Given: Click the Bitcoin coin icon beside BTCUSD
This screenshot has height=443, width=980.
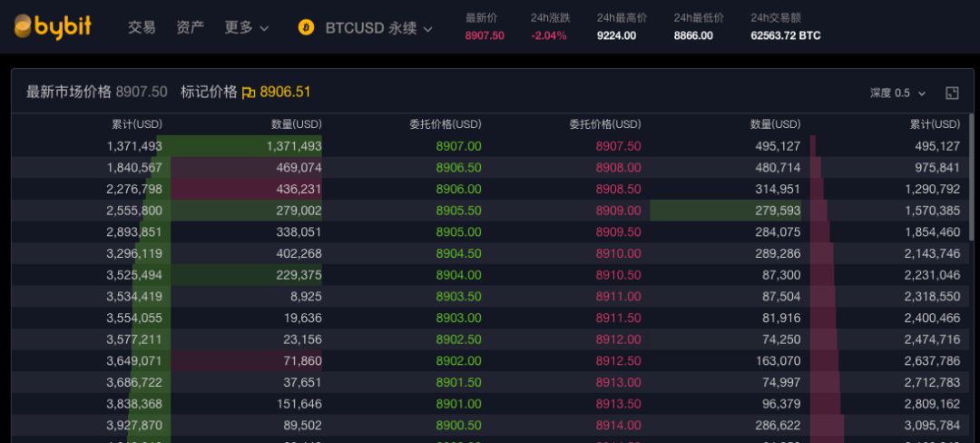Looking at the screenshot, I should point(306,27).
